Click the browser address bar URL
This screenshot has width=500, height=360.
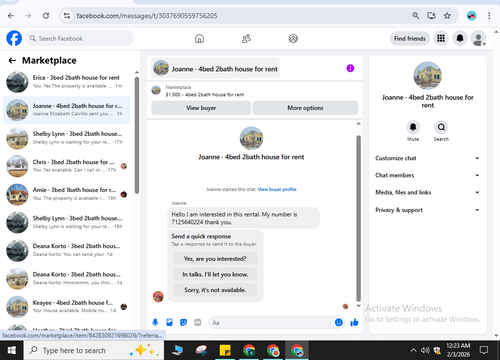point(147,16)
